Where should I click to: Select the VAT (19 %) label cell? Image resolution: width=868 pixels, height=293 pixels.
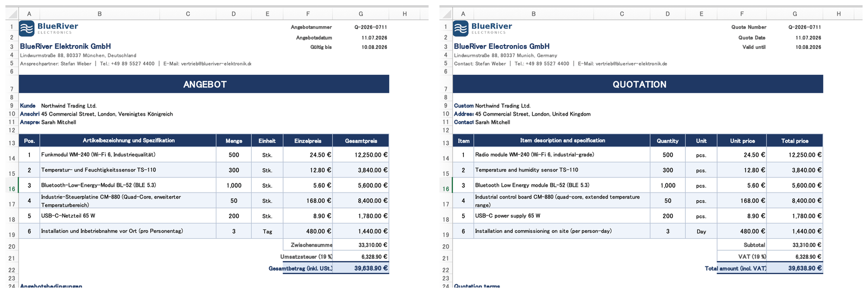tap(742, 257)
